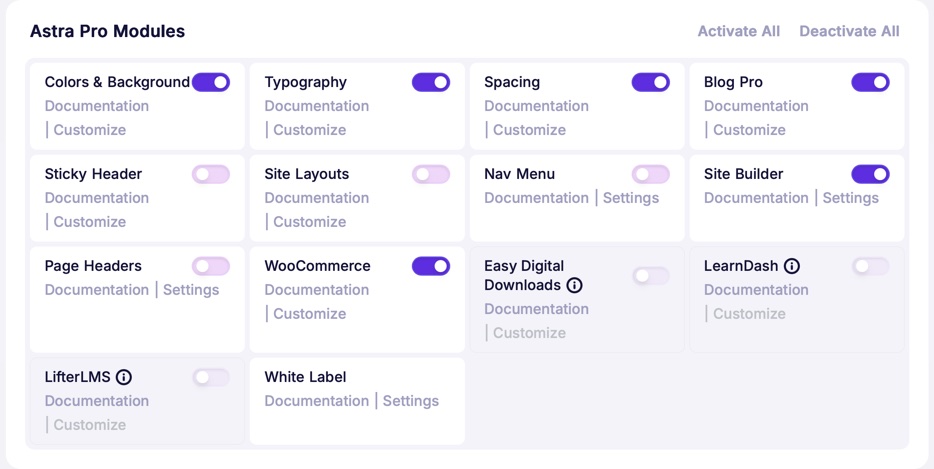The image size is (934, 469).
Task: Click Customize under Blog Pro
Action: [749, 130]
